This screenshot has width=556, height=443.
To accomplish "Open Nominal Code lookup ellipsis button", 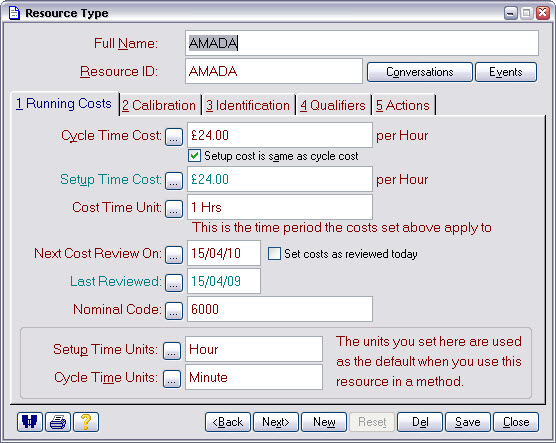I will pyautogui.click(x=174, y=311).
